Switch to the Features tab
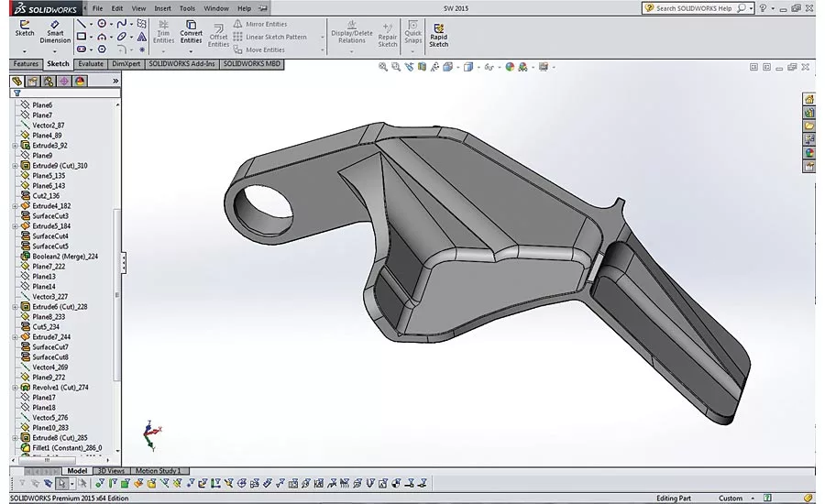This screenshot has width=825, height=504. point(26,63)
